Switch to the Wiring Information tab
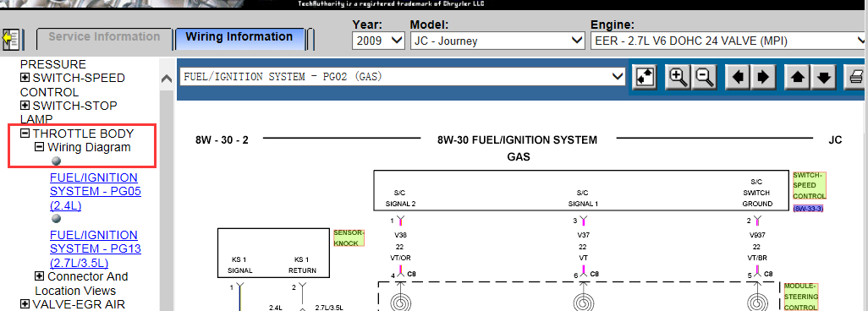Screen dimensions: 868x311 (239, 37)
